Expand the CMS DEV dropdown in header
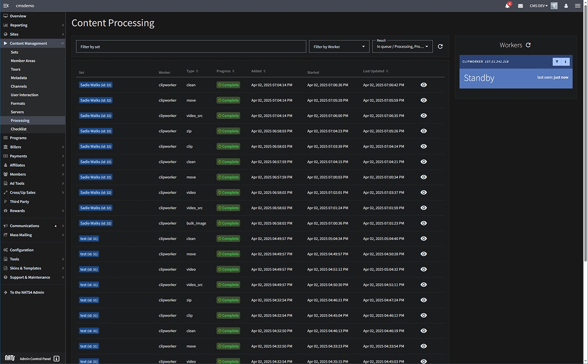 coord(538,6)
